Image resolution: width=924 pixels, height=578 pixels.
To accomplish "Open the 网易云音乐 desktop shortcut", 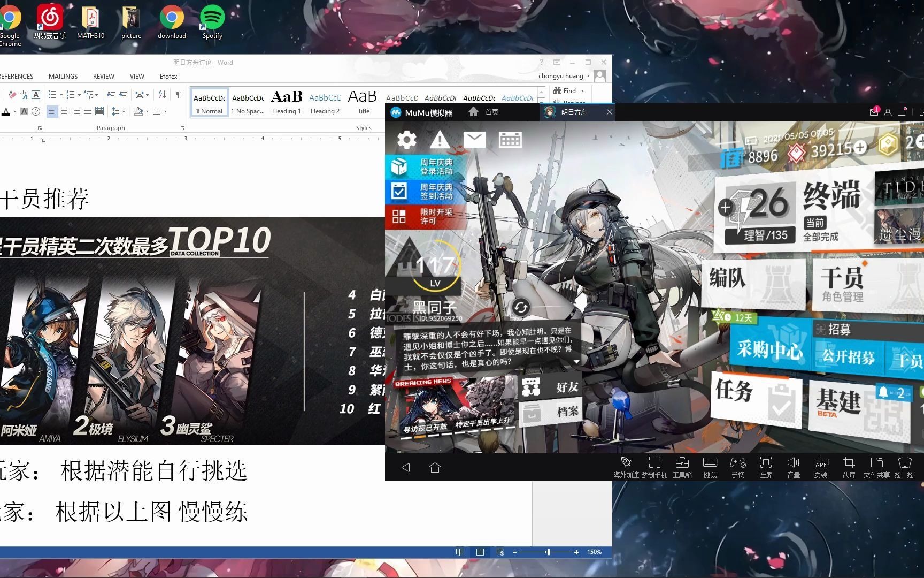I will point(50,22).
